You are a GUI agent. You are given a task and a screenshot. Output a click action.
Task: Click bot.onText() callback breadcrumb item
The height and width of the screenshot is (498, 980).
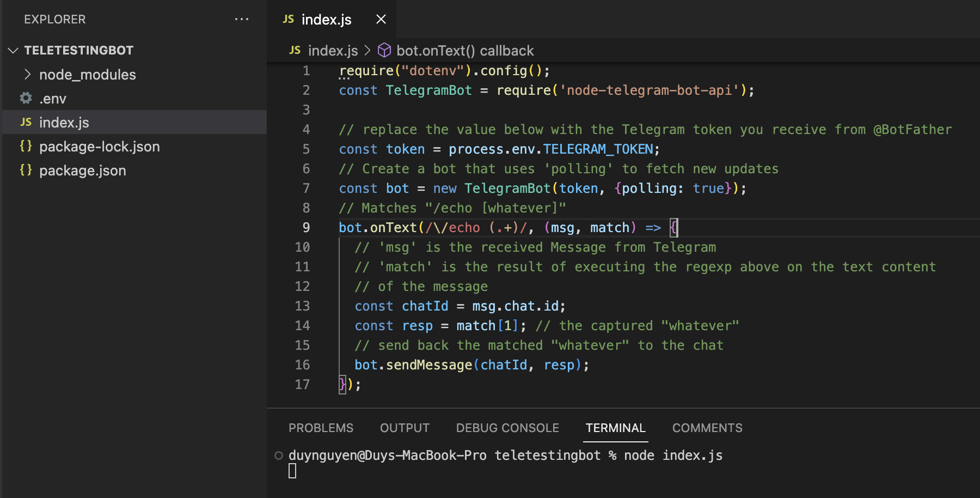(464, 51)
